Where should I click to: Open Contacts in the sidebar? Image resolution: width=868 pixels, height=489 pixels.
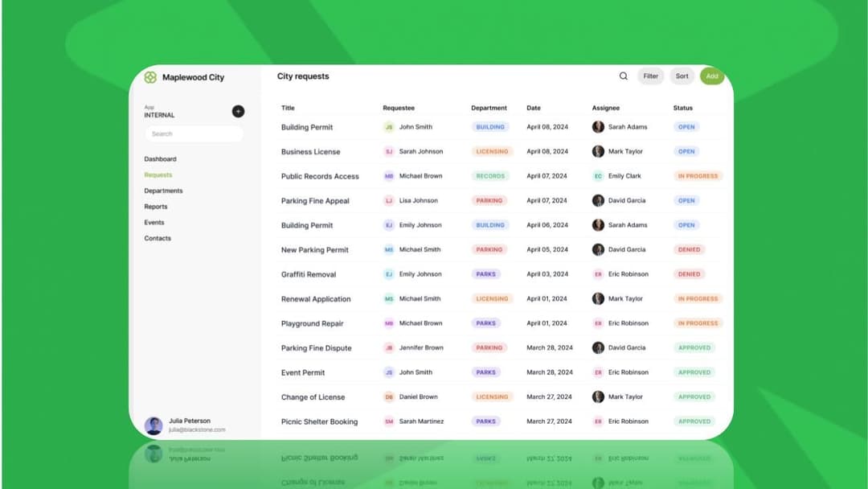[158, 238]
